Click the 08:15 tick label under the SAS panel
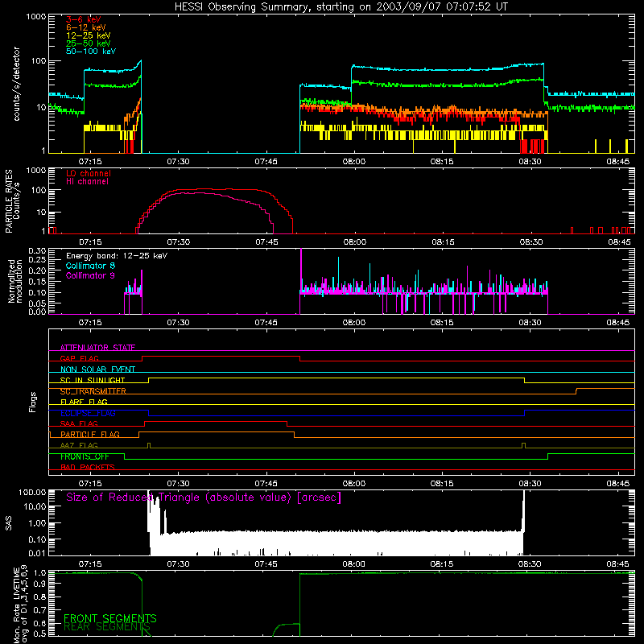Image resolution: width=644 pixels, height=644 pixels. (x=441, y=564)
